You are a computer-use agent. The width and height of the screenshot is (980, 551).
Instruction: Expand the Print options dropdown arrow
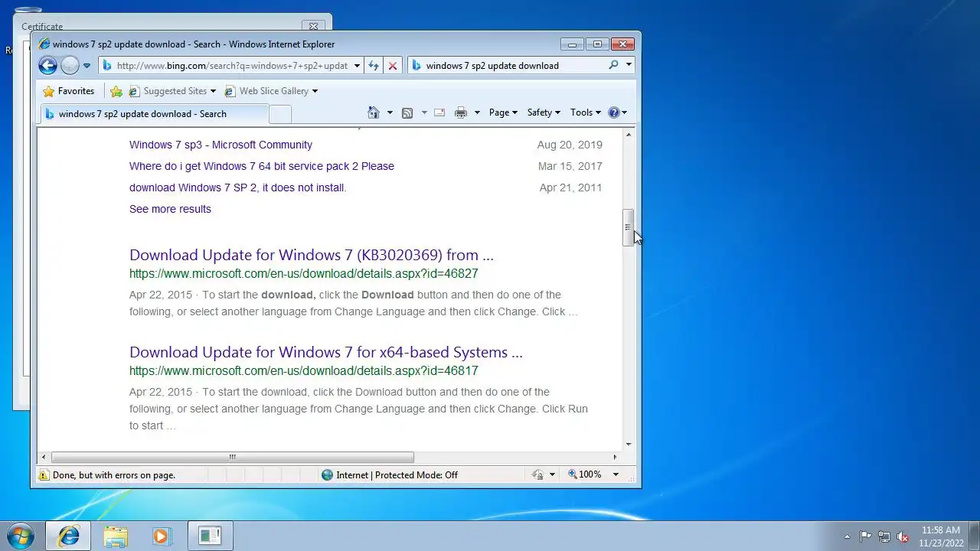click(477, 112)
